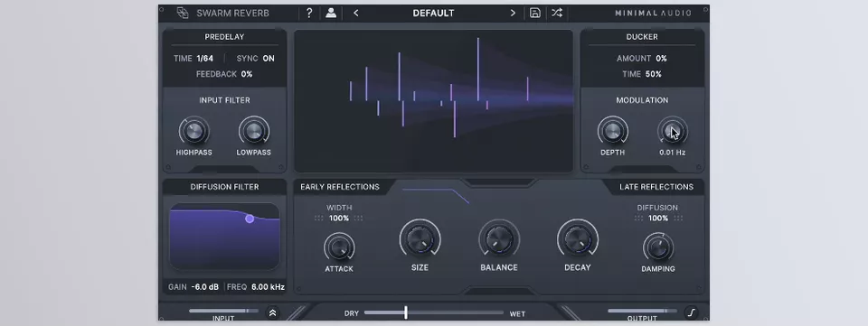Click the Swarm Reverb logo icon

(183, 13)
